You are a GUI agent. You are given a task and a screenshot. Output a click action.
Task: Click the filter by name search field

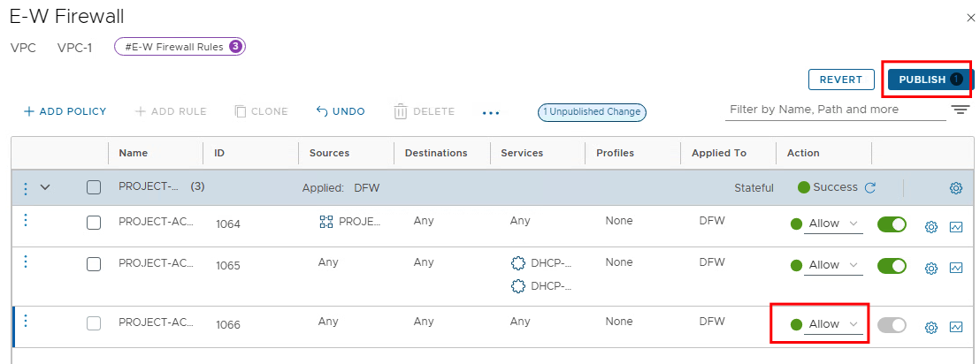click(x=831, y=110)
